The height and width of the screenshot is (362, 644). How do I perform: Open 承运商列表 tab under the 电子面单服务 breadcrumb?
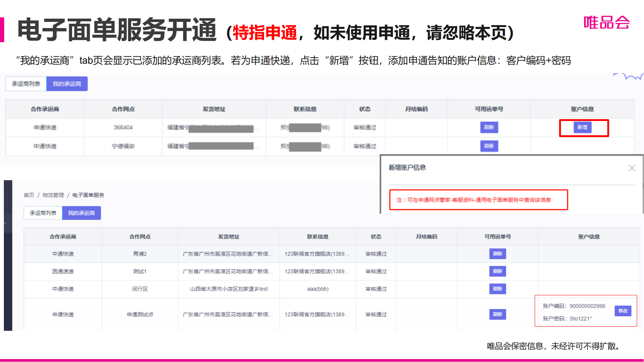click(x=43, y=213)
